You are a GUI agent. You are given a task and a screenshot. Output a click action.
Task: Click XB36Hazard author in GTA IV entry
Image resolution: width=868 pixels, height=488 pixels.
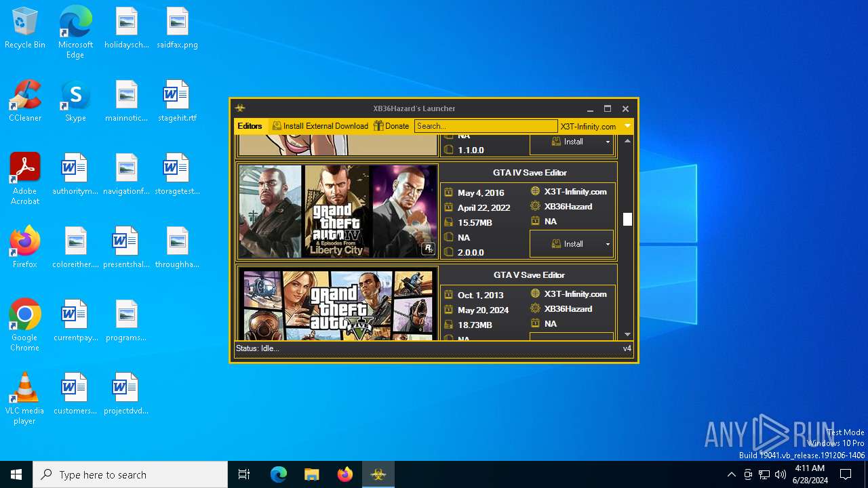[568, 207]
